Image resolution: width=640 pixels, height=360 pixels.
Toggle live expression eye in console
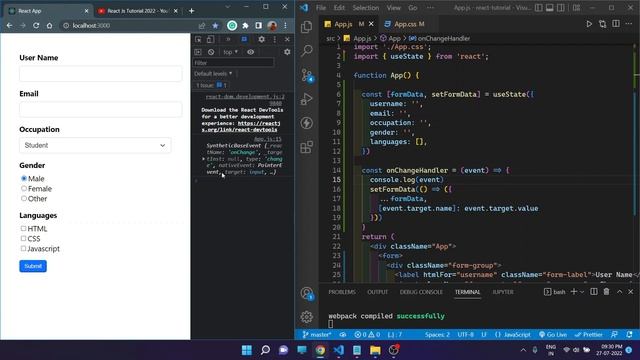[x=250, y=52]
